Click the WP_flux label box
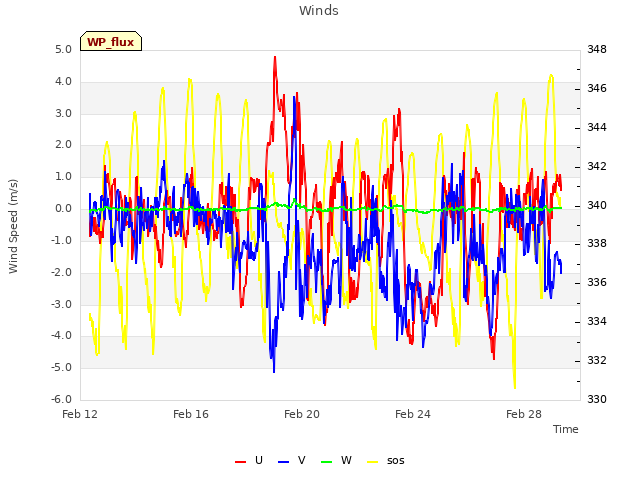The height and width of the screenshot is (480, 640). pos(111,41)
